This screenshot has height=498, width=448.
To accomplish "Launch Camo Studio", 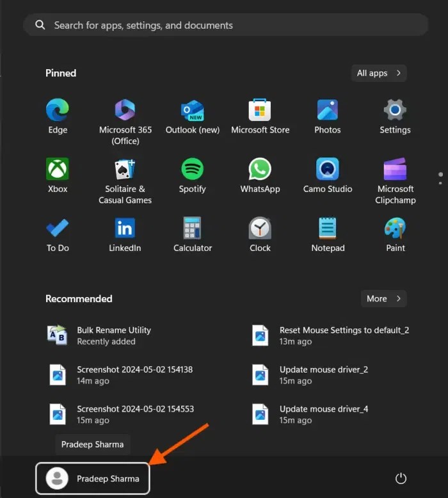I will coord(327,175).
